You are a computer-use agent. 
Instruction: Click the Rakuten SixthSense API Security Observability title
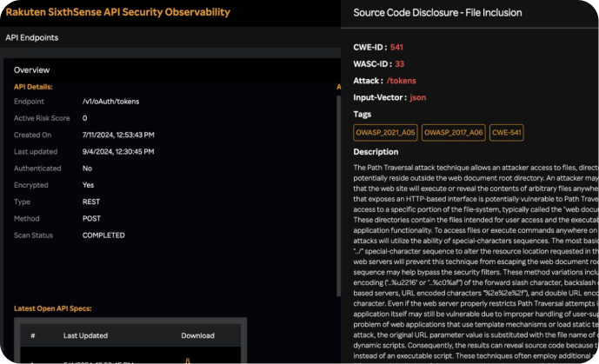click(118, 12)
